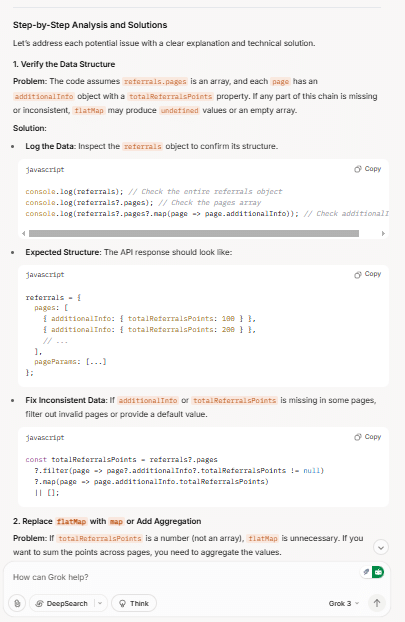Click the referrals.pages inline code tag

point(155,81)
